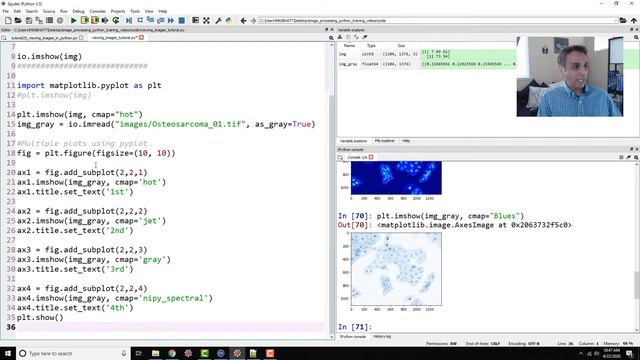Switch to viewing_images_tutorial.py editor tab

point(115,38)
